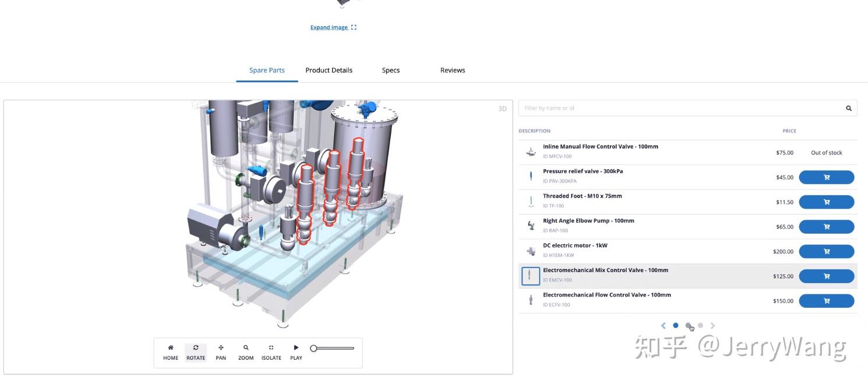This screenshot has width=868, height=386.
Task: Click the filter by name search field
Action: [x=641, y=108]
